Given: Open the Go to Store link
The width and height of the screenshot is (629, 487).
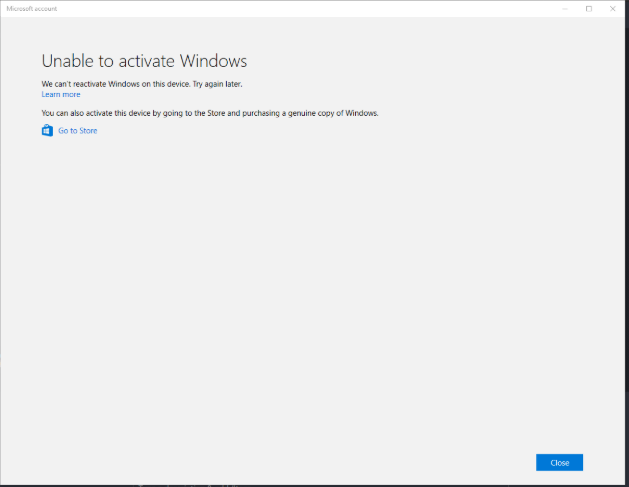Looking at the screenshot, I should click(78, 131).
